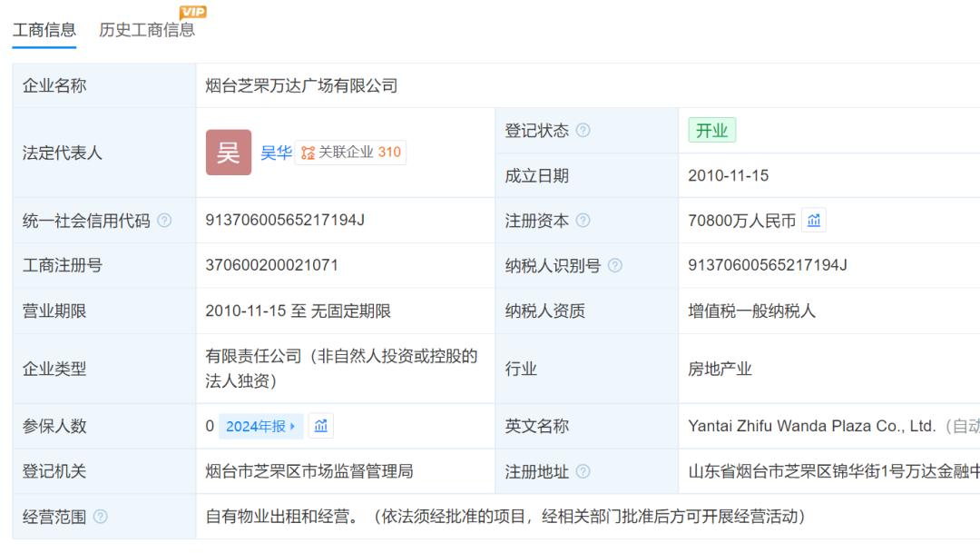This screenshot has height=553, width=980.
Task: Click the 工商注册号 label cell
Action: 103,265
